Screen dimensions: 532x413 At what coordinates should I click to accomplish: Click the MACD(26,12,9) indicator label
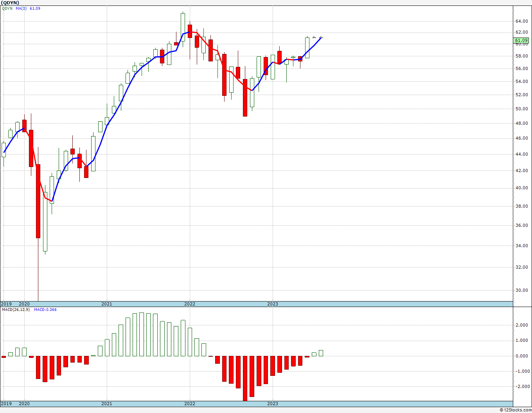pyautogui.click(x=16, y=310)
